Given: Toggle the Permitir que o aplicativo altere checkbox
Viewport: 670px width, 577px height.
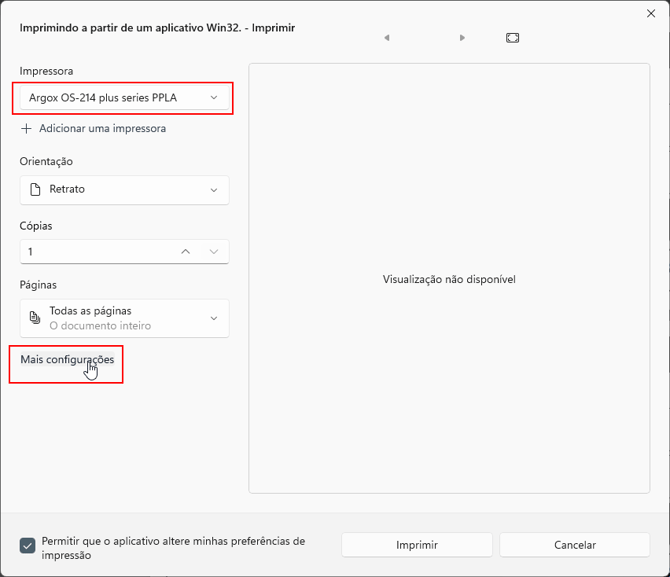Looking at the screenshot, I should (x=28, y=546).
